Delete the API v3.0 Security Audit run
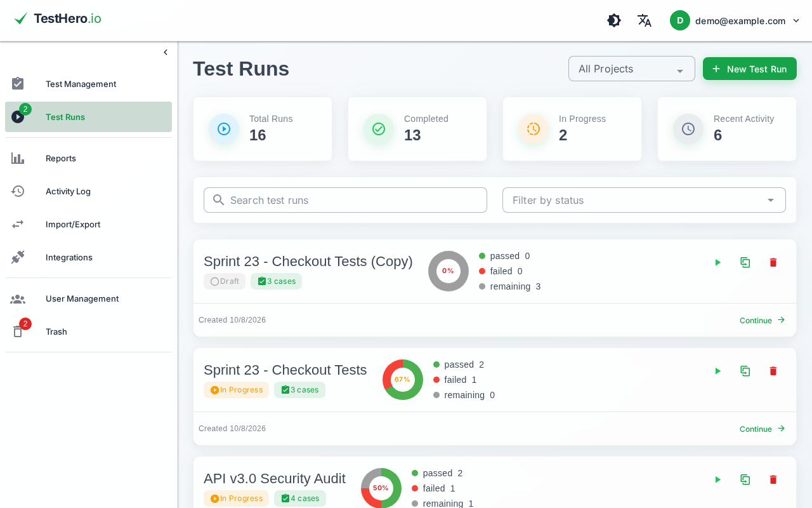 pos(773,479)
